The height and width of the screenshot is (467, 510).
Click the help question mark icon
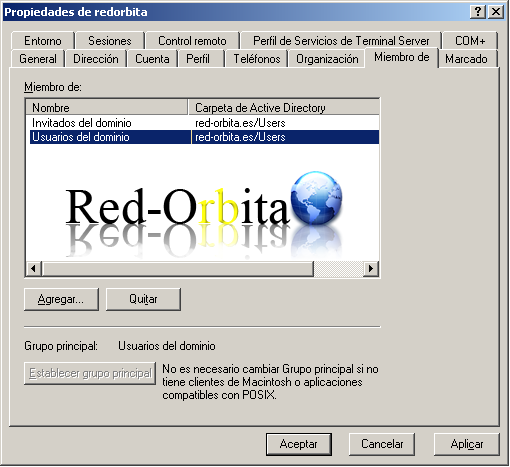(477, 12)
